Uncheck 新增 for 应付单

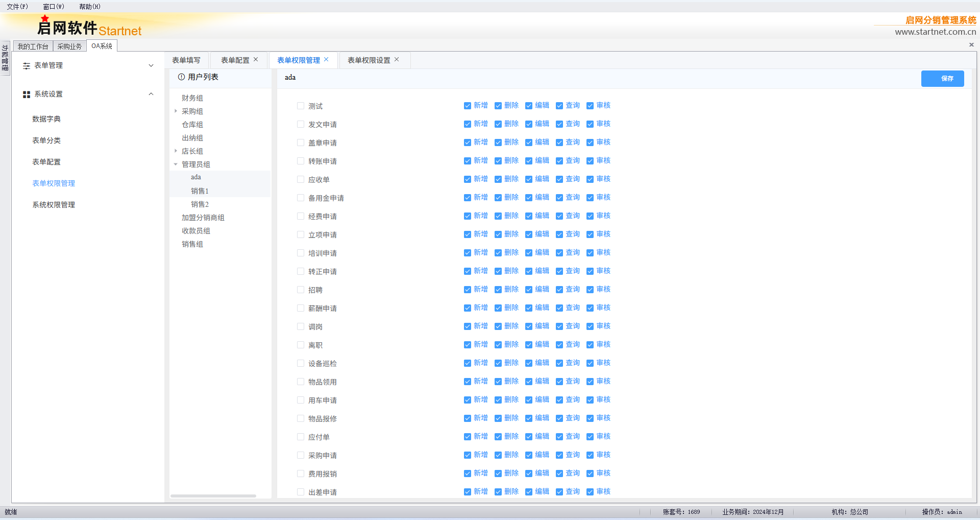point(468,437)
